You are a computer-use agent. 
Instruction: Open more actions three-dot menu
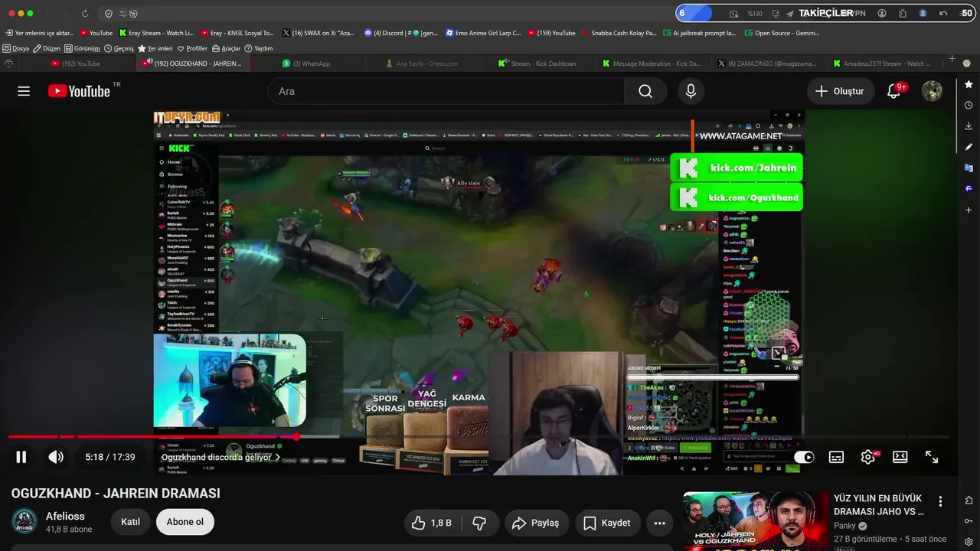(x=659, y=523)
